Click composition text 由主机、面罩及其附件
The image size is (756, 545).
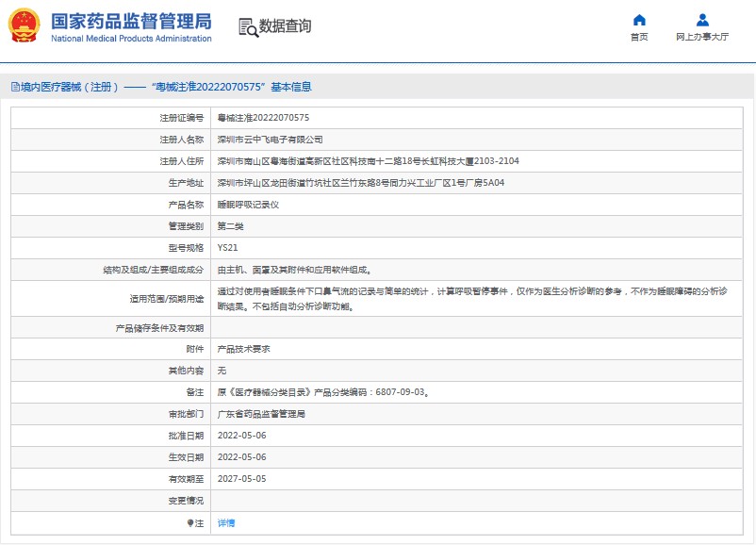(295, 270)
